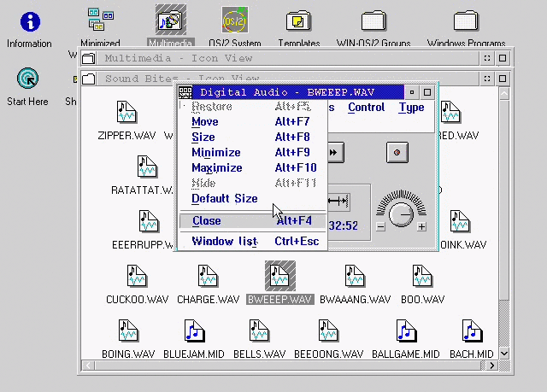Image resolution: width=547 pixels, height=392 pixels.
Task: Click the BLUEJAM.MID file name label
Action: click(194, 354)
